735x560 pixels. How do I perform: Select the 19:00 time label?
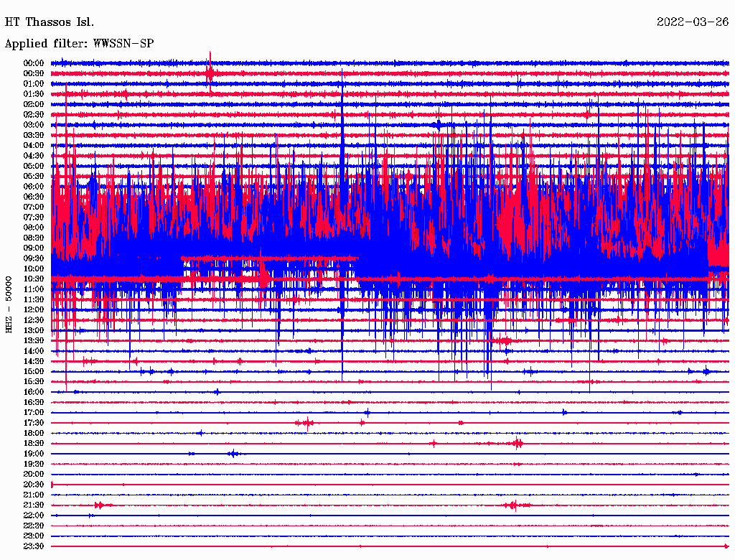[34, 454]
